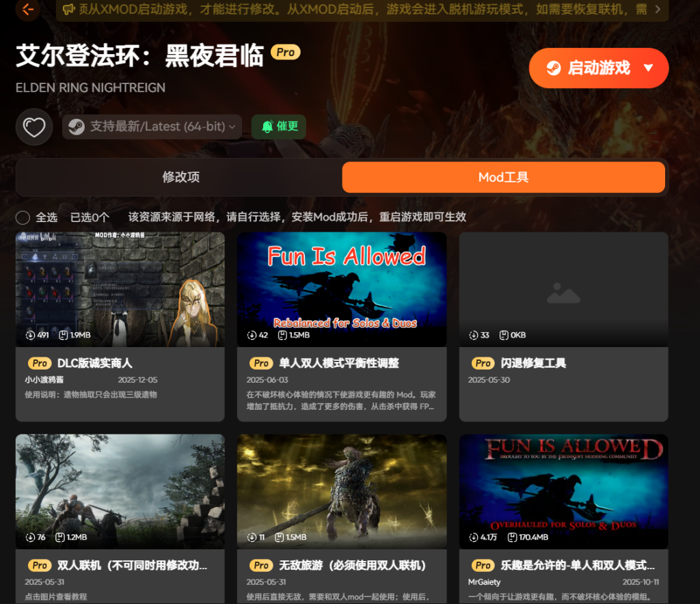
Task: Expand announcement banner with right chevron
Action: [658, 9]
